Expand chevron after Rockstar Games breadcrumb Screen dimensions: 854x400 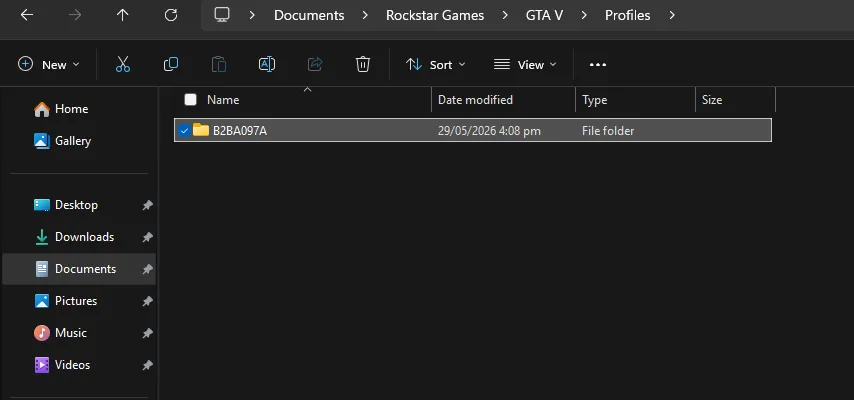505,15
